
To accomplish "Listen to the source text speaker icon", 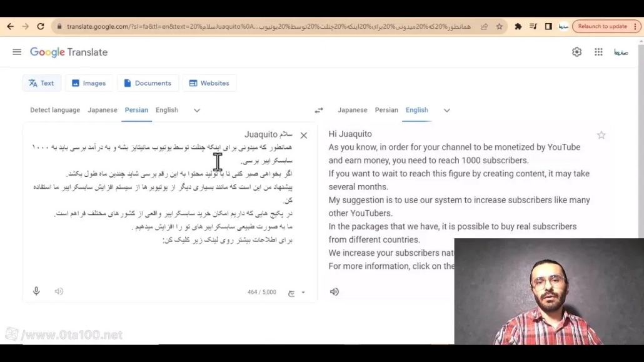I will tap(59, 291).
